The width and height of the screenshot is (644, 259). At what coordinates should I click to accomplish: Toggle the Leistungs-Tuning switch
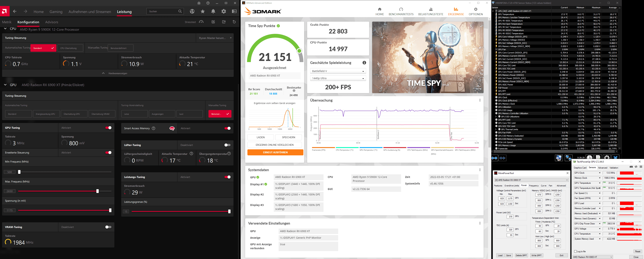(x=228, y=177)
